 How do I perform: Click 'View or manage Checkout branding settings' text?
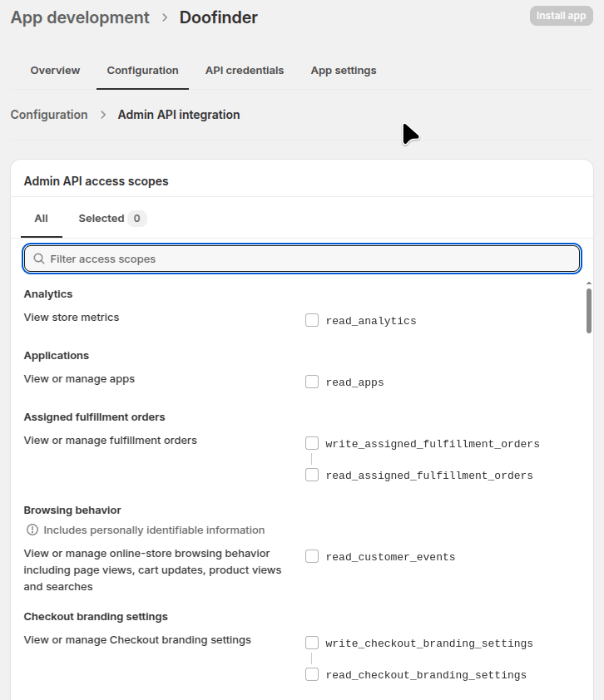click(137, 640)
